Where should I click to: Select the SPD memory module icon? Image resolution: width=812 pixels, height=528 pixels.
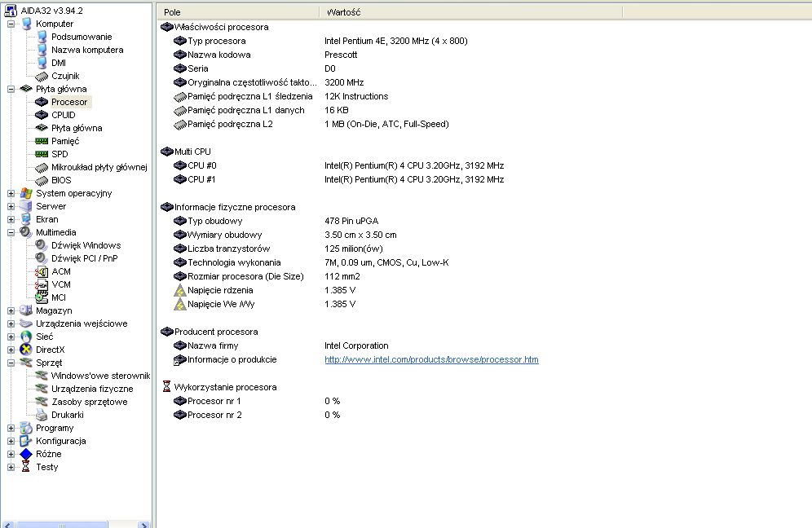tap(42, 154)
